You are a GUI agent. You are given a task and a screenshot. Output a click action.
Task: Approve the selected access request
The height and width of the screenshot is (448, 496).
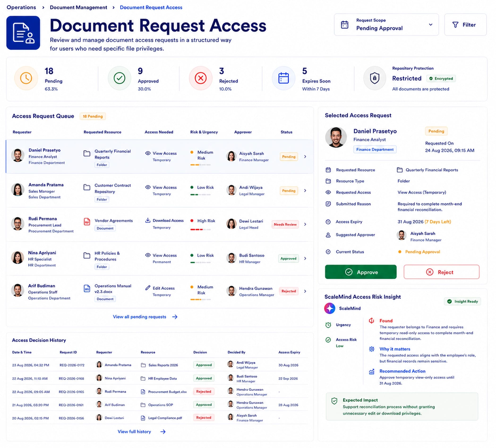click(361, 272)
